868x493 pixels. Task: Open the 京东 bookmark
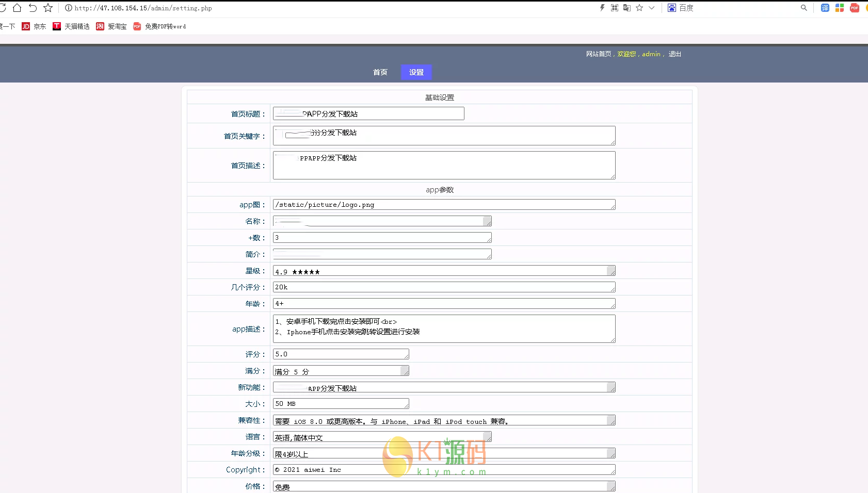pyautogui.click(x=34, y=26)
